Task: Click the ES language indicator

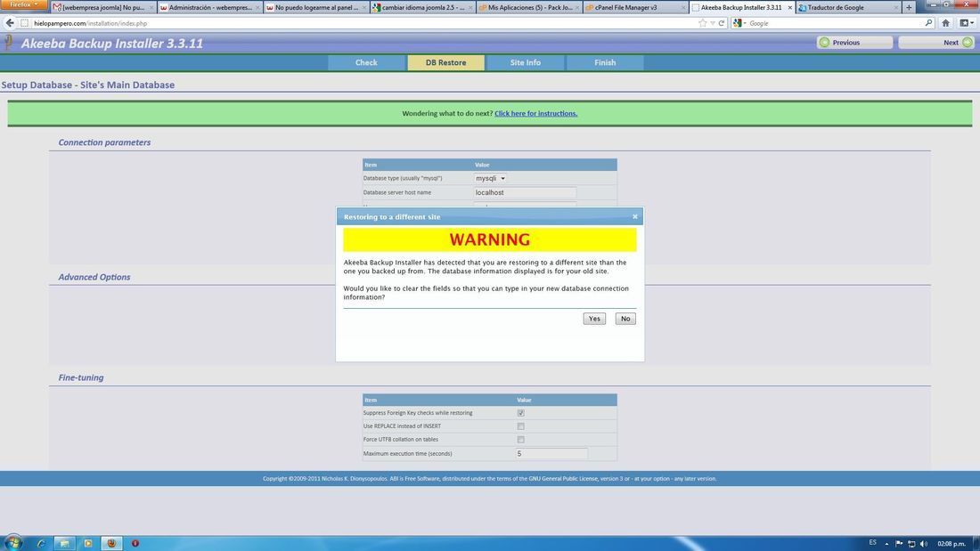Action: tap(872, 542)
